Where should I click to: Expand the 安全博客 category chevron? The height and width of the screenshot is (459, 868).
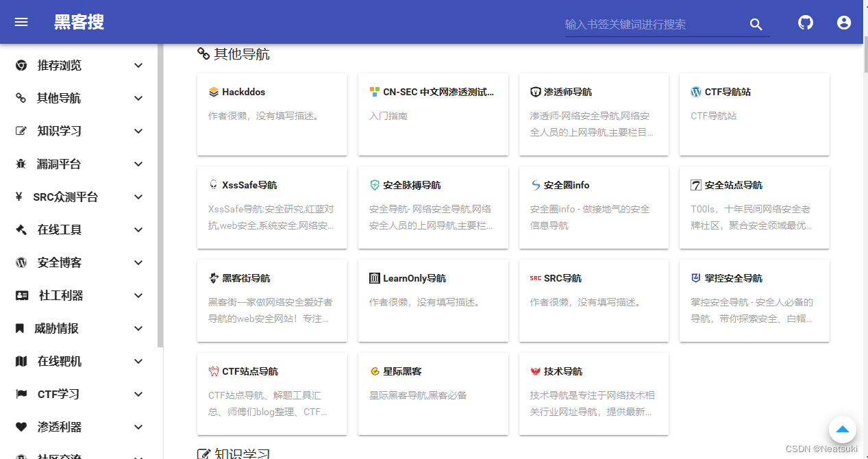click(x=138, y=262)
